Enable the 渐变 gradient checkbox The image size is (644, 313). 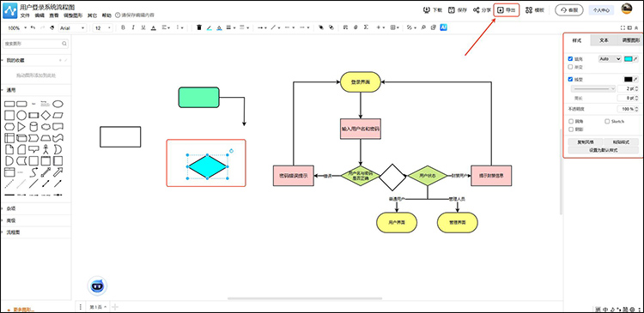(570, 66)
